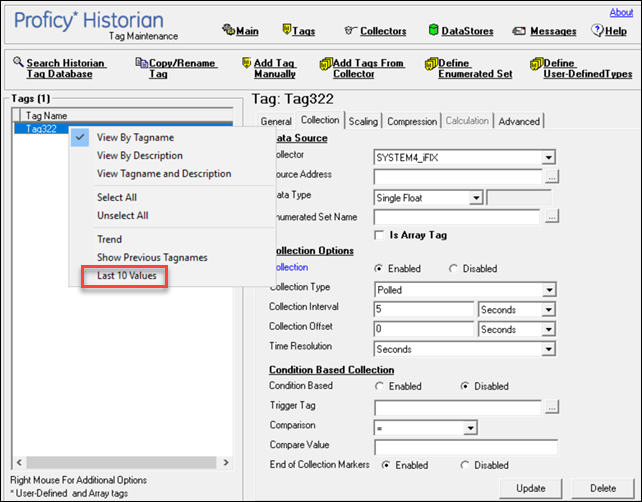642x502 pixels.
Task: Click the tag list scroll right arrow
Action: (x=226, y=462)
